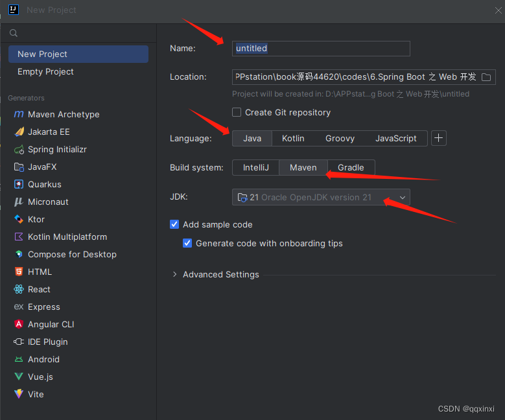Add another language with plus button
Screen dimensions: 505x420
tap(439, 139)
